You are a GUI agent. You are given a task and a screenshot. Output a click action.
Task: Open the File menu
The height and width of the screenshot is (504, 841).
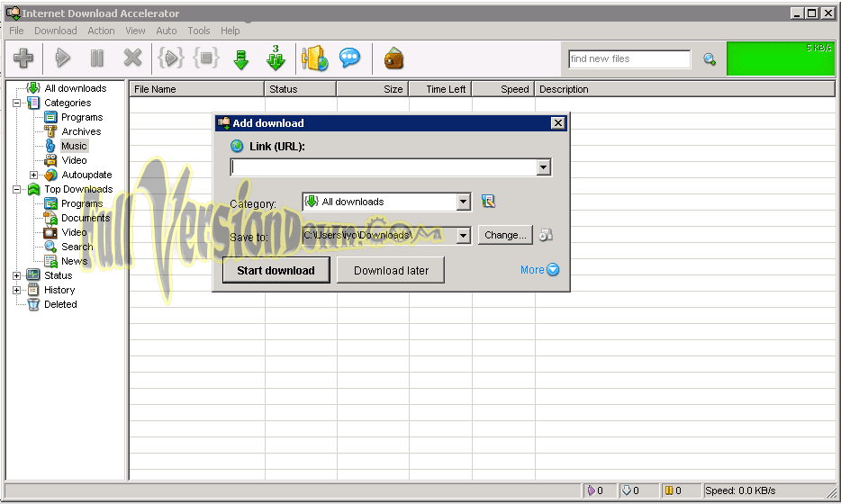click(16, 31)
